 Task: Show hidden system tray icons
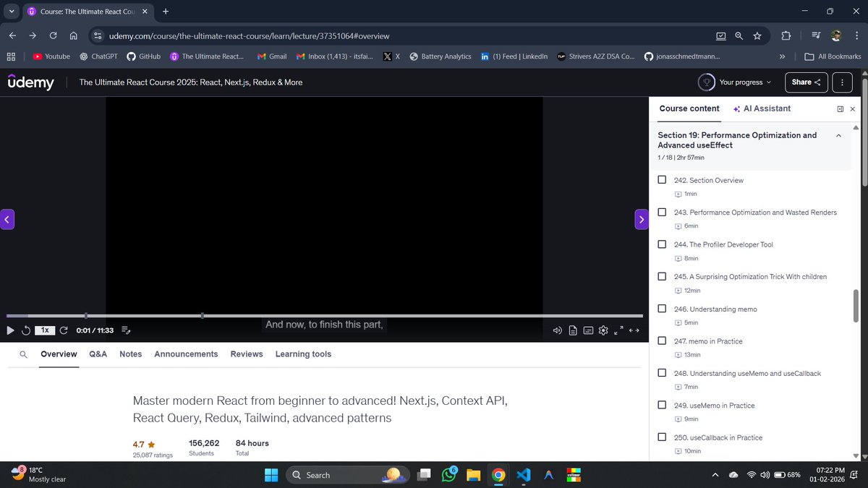click(715, 475)
